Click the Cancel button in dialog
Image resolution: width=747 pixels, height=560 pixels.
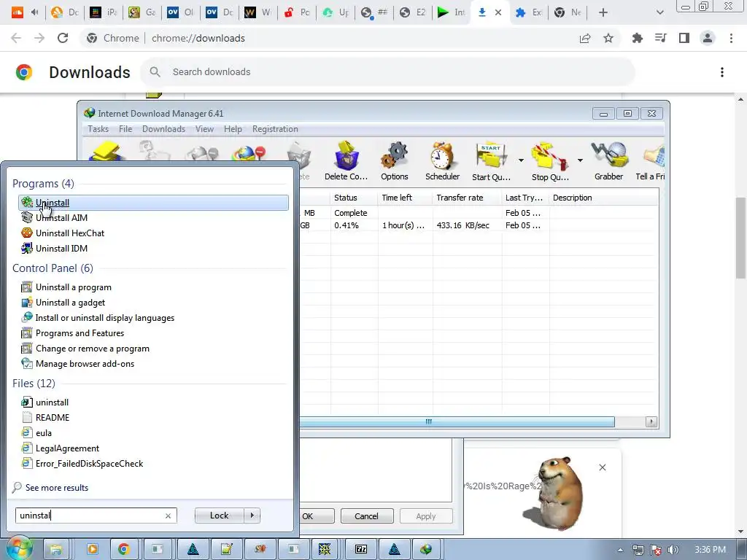click(x=366, y=516)
